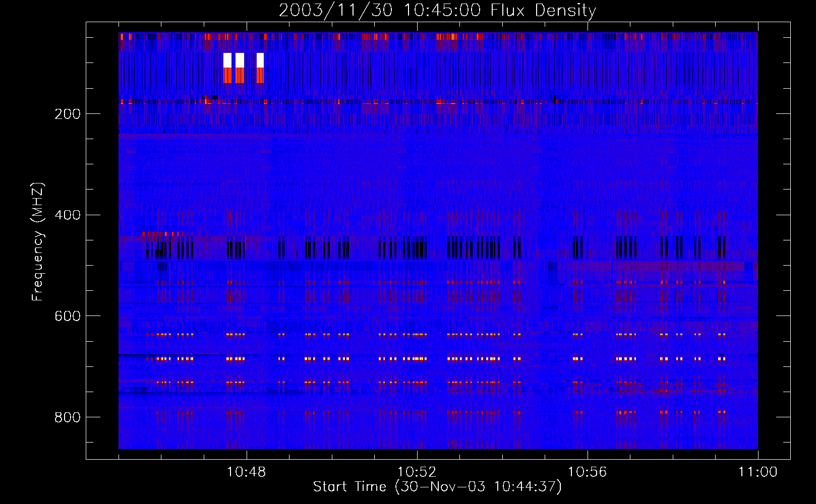Screen dimensions: 816x504
Task: Click the 10:48 time tick label
Action: tap(246, 472)
